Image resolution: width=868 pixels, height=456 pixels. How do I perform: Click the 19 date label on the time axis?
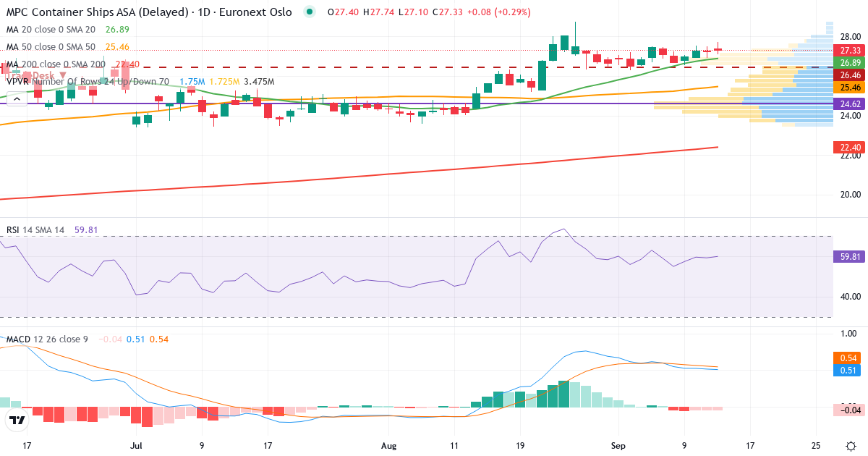[x=520, y=445]
